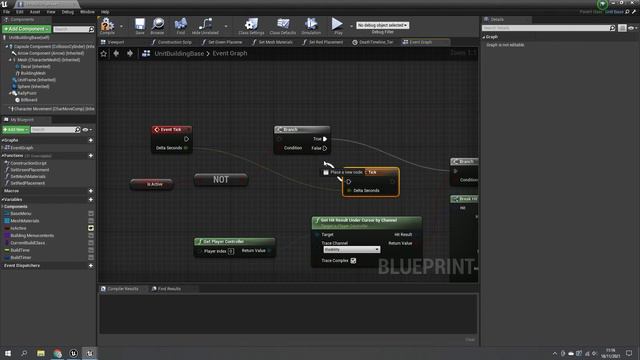Open the Set Red Placement tab
Image resolution: width=640 pixels, height=360 pixels.
pyautogui.click(x=323, y=42)
